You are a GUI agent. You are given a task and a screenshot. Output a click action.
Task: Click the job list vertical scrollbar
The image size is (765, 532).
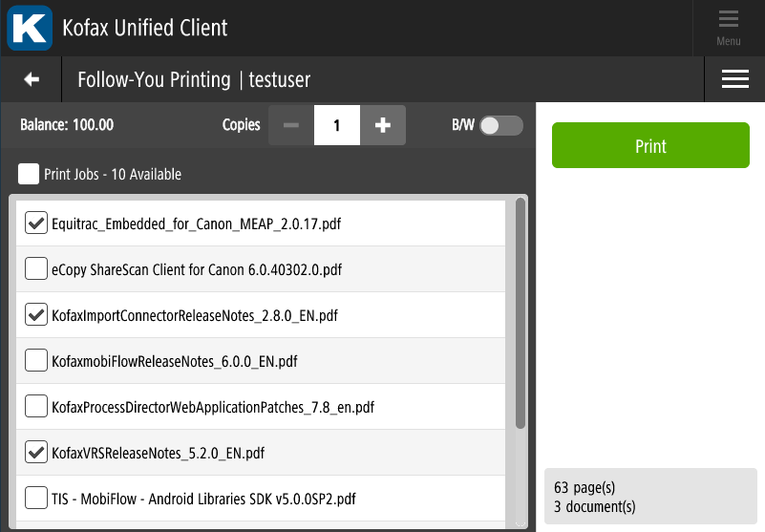521,315
